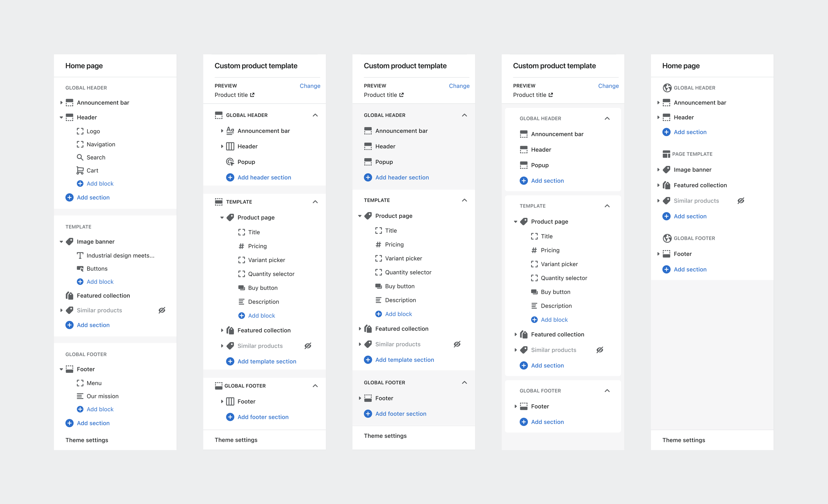Click the columns icon beside Footer in second panel
The image size is (828, 504).
230,401
